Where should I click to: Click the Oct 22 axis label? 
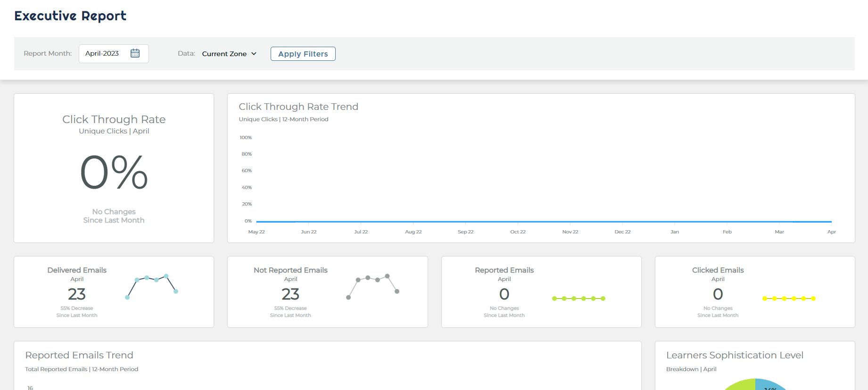pyautogui.click(x=518, y=232)
